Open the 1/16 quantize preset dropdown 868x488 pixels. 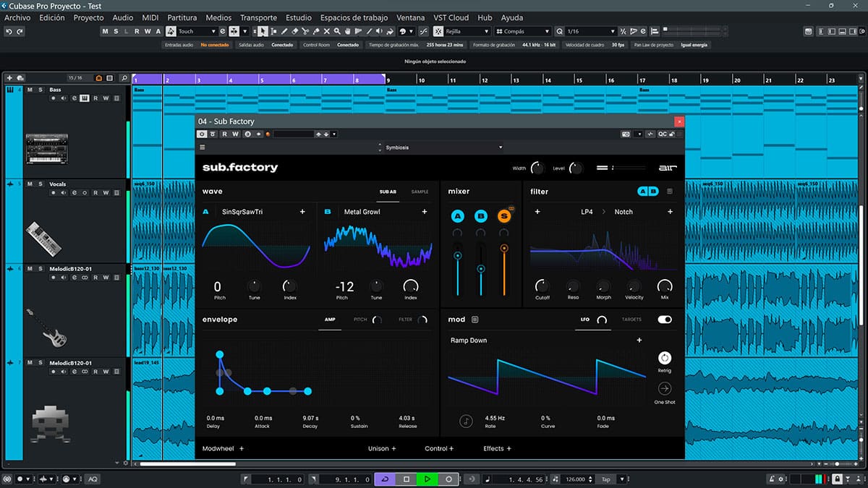(590, 31)
